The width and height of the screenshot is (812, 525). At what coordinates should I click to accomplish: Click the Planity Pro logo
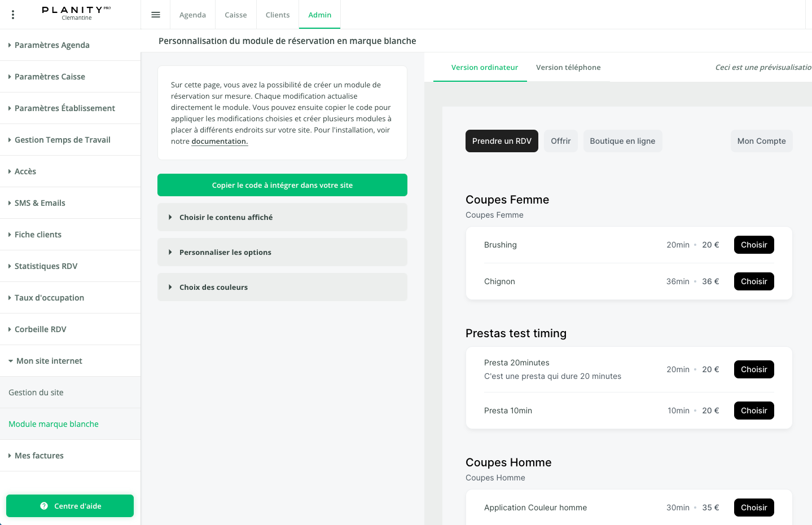click(x=76, y=13)
